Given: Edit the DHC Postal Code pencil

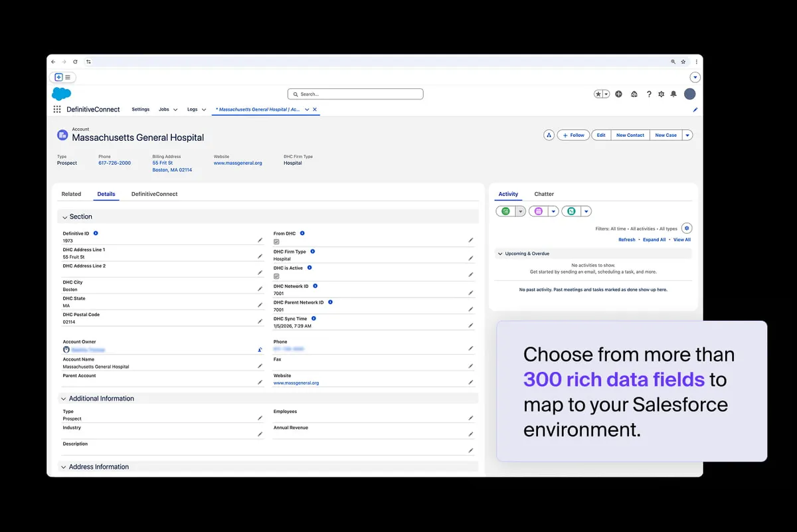Looking at the screenshot, I should click(260, 321).
